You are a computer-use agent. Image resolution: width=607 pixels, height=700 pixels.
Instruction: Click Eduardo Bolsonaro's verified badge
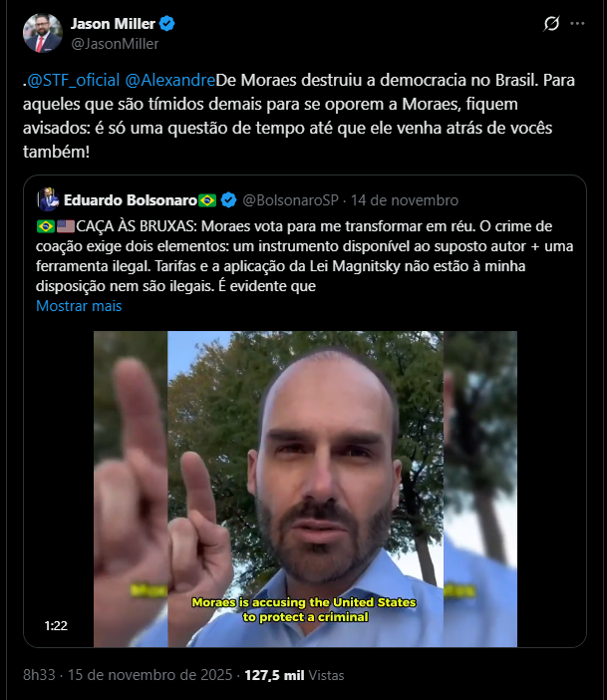pyautogui.click(x=228, y=200)
